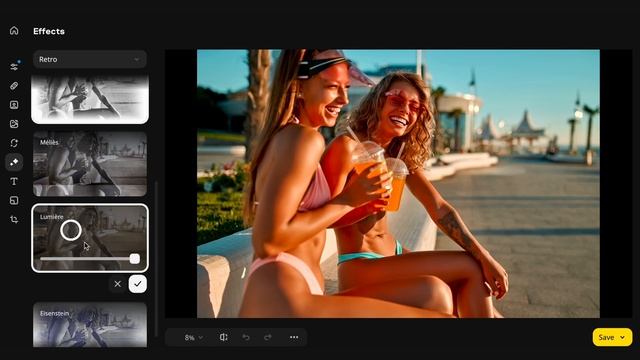Click the main photo canvas
Image resolution: width=640 pixels, height=360 pixels.
(x=398, y=184)
